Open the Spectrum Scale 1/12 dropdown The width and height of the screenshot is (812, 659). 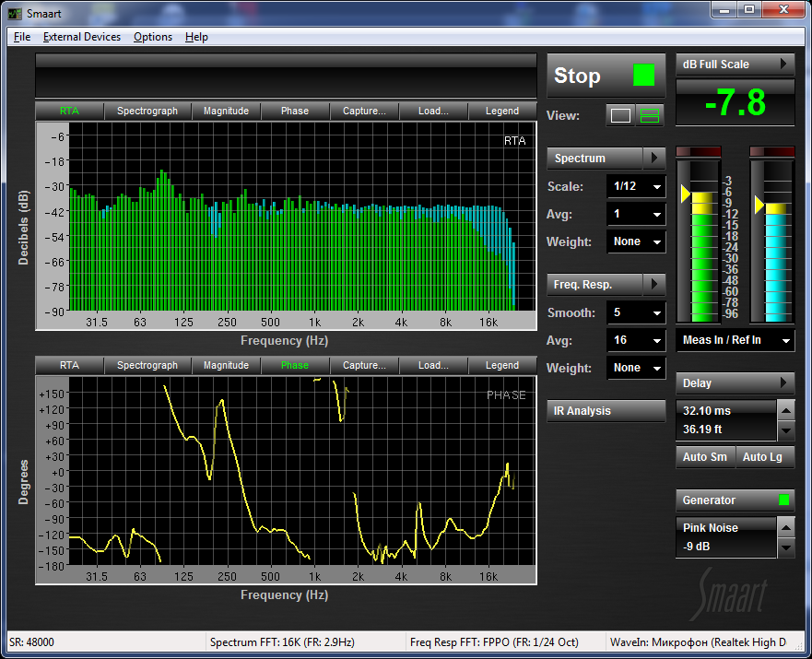point(636,187)
